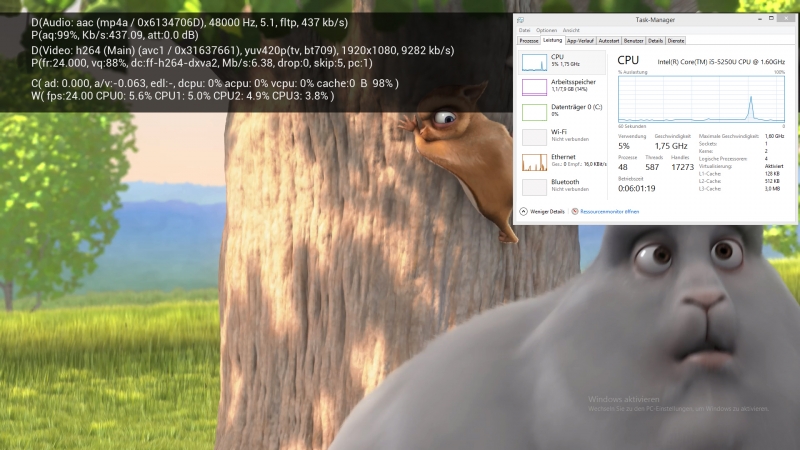Click the Wi-Fi sidebar label
The height and width of the screenshot is (450, 800).
pos(559,132)
